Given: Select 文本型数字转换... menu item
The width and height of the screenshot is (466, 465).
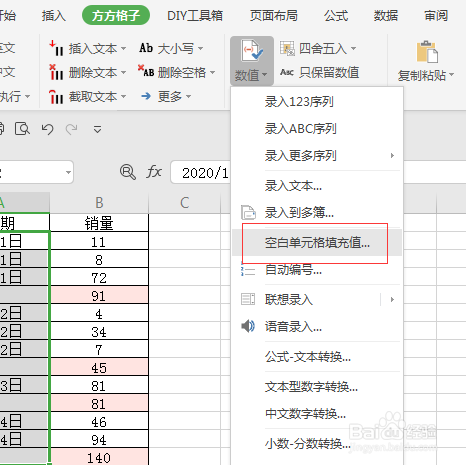Looking at the screenshot, I should pos(317,387).
